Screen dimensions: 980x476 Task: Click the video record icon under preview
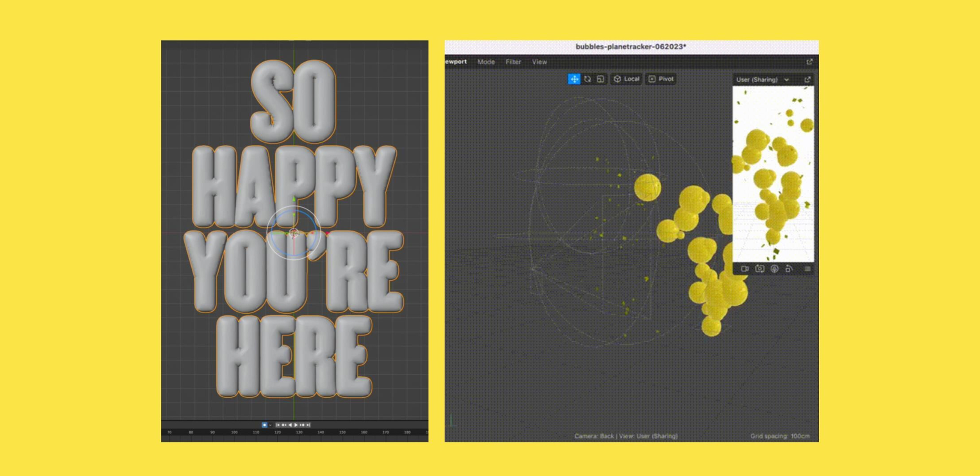[x=744, y=269]
